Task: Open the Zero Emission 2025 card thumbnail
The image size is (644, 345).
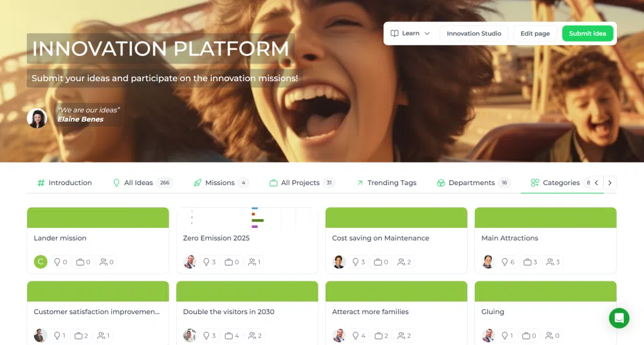Action: 247,218
